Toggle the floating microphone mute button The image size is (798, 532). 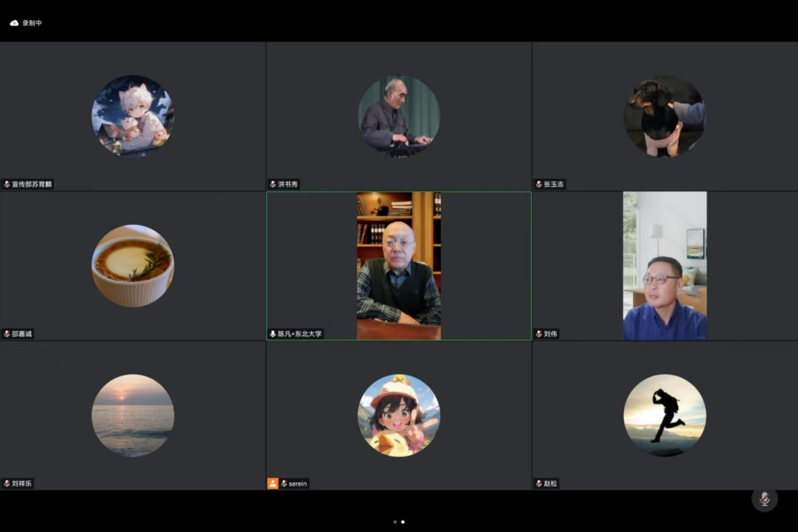764,499
